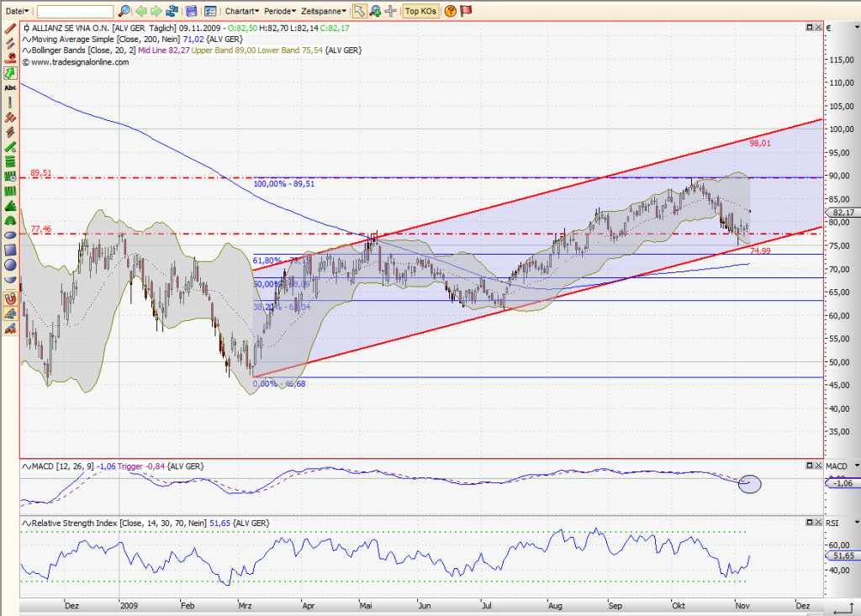The image size is (861, 616).
Task: Open the MACD scale dropdown arrow
Action: tap(857, 466)
